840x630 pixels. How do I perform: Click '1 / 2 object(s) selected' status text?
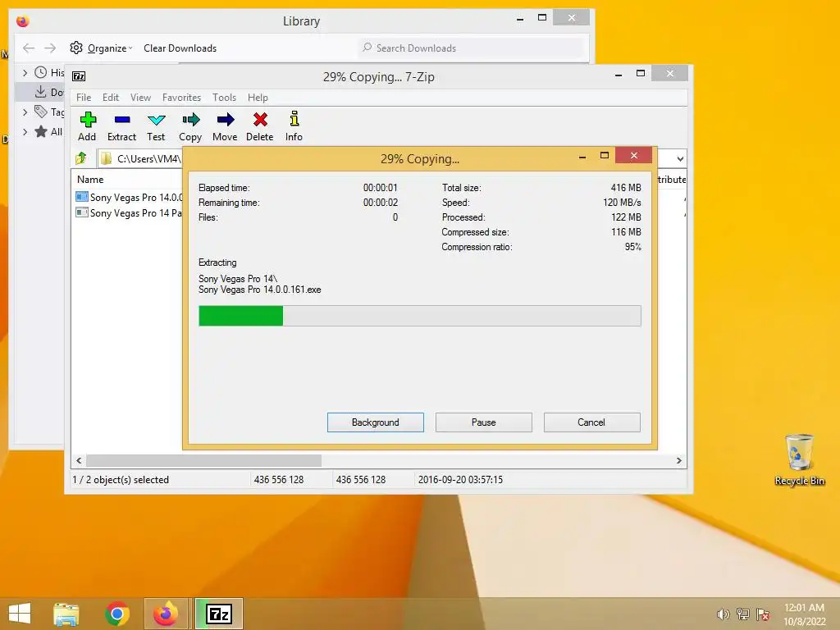(x=121, y=479)
